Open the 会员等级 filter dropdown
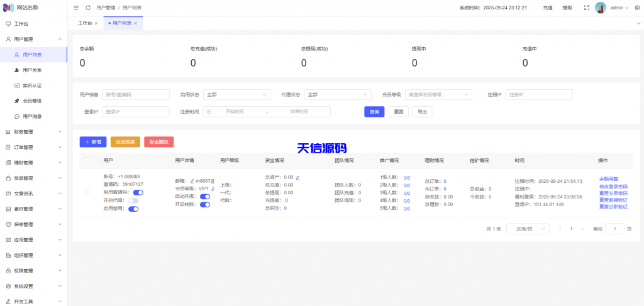 click(x=439, y=94)
